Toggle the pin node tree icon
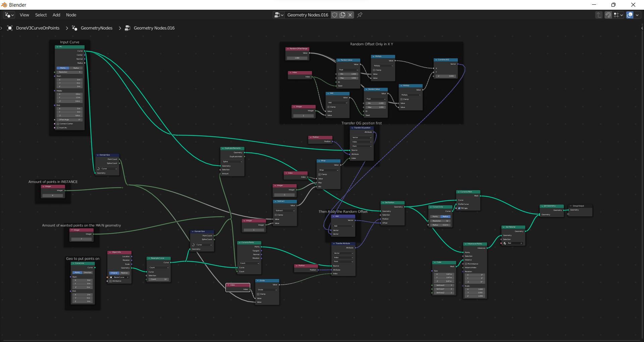This screenshot has width=644, height=342. pos(360,15)
